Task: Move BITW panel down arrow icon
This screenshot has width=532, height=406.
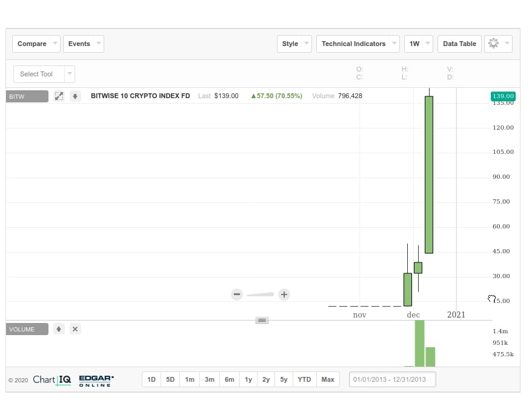Action: [x=75, y=96]
